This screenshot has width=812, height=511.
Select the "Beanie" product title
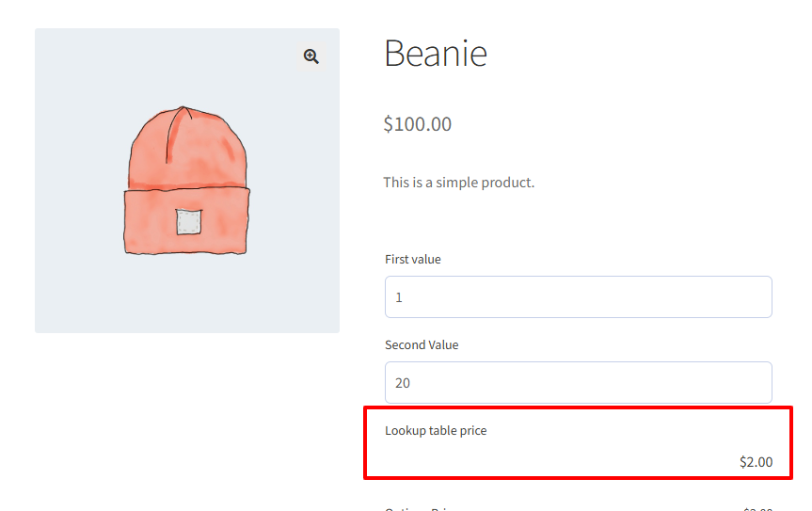[436, 53]
